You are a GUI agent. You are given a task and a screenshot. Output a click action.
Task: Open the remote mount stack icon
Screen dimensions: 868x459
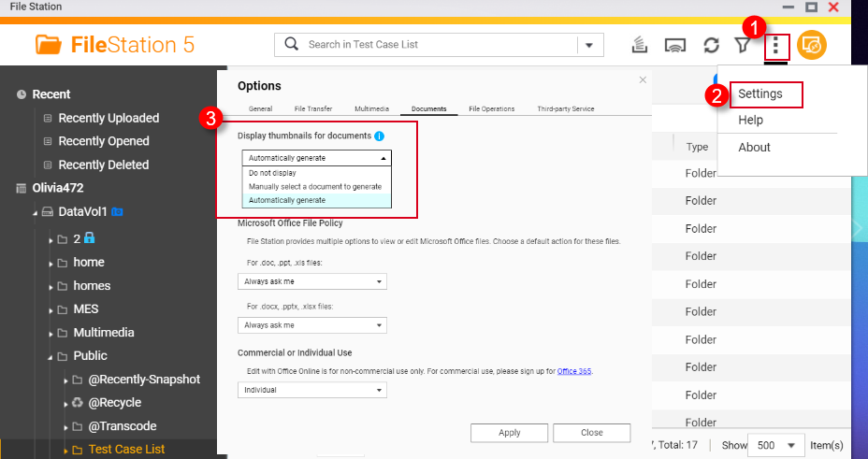pos(641,45)
